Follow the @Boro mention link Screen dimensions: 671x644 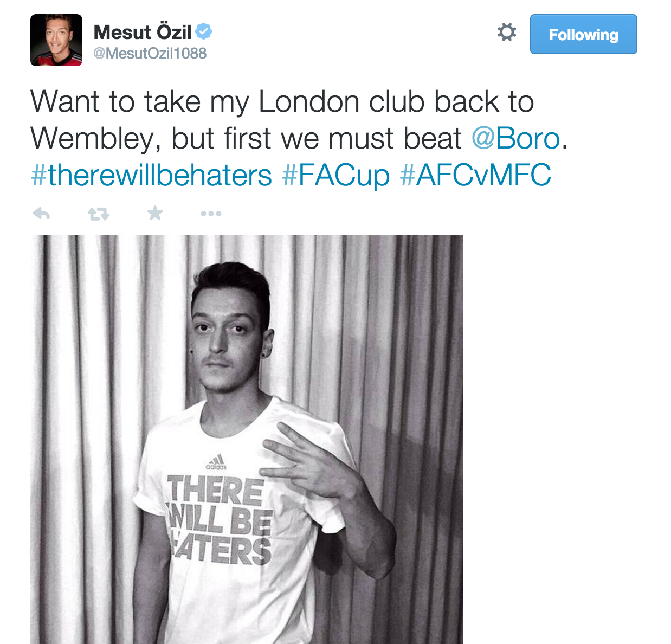[x=515, y=138]
